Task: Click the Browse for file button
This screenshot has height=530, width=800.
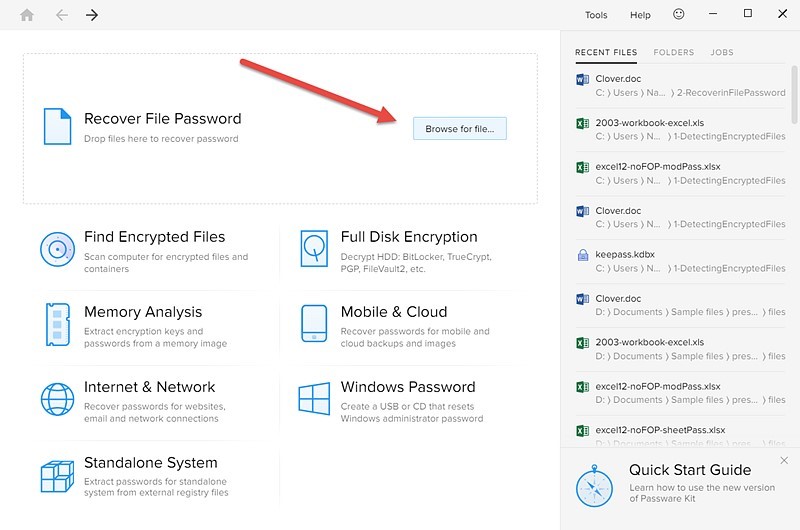Action: click(x=460, y=129)
